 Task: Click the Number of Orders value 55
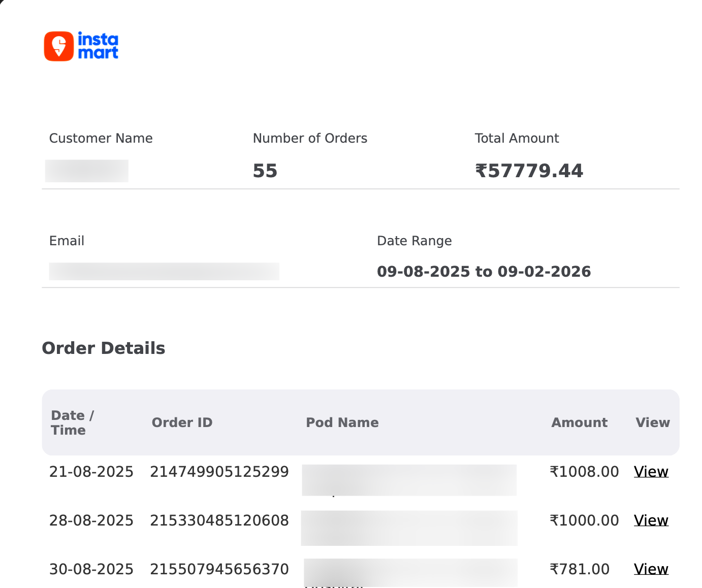coord(265,171)
